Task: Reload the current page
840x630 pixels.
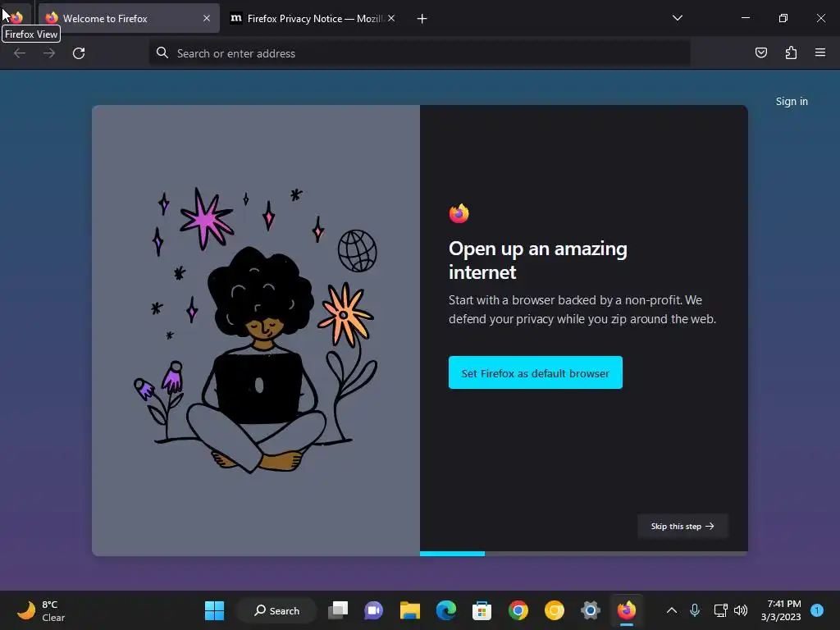Action: pyautogui.click(x=79, y=53)
